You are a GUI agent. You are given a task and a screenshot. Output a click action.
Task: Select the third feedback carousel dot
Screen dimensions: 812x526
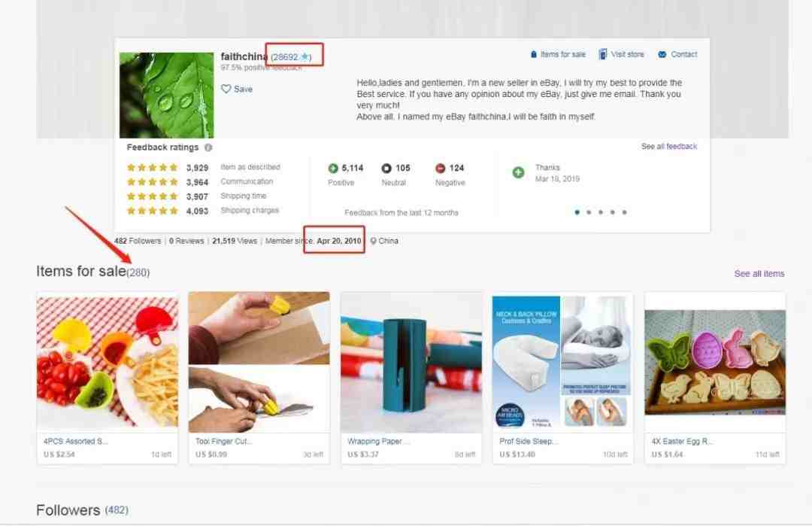(x=601, y=212)
